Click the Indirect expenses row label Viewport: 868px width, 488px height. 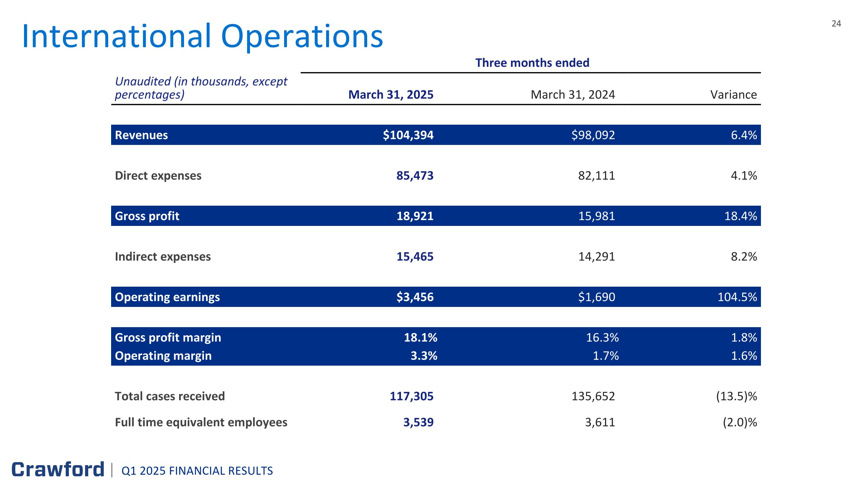163,257
